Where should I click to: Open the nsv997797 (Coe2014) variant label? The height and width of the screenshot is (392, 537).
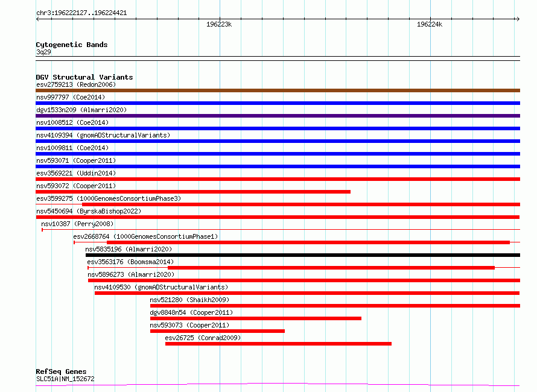coord(71,97)
